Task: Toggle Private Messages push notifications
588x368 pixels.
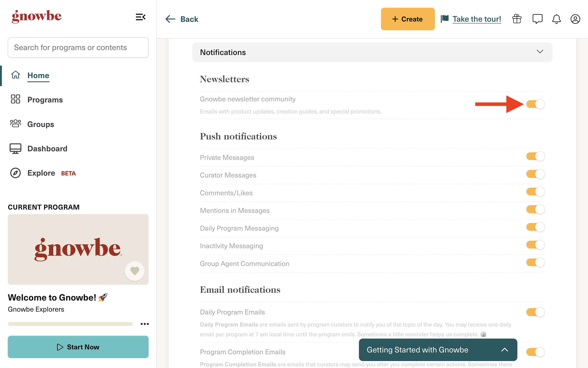Action: (535, 156)
